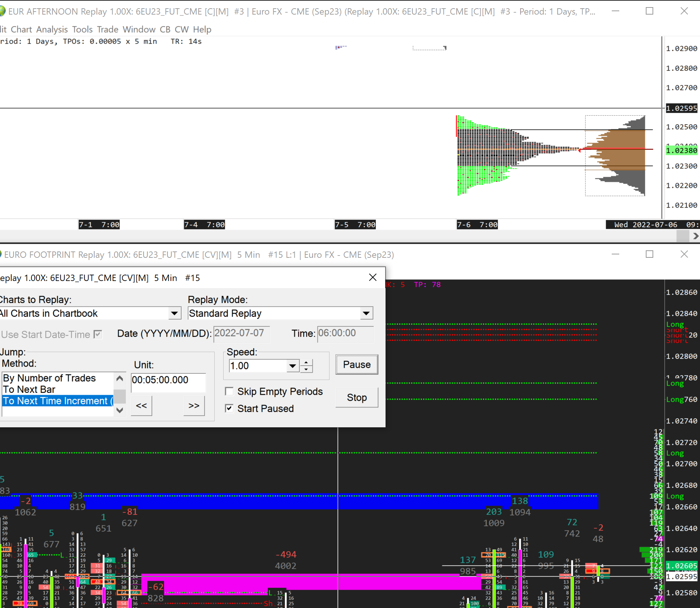This screenshot has width=700, height=608.
Task: Enable Skip Empty Periods checkbox
Action: 229,391
